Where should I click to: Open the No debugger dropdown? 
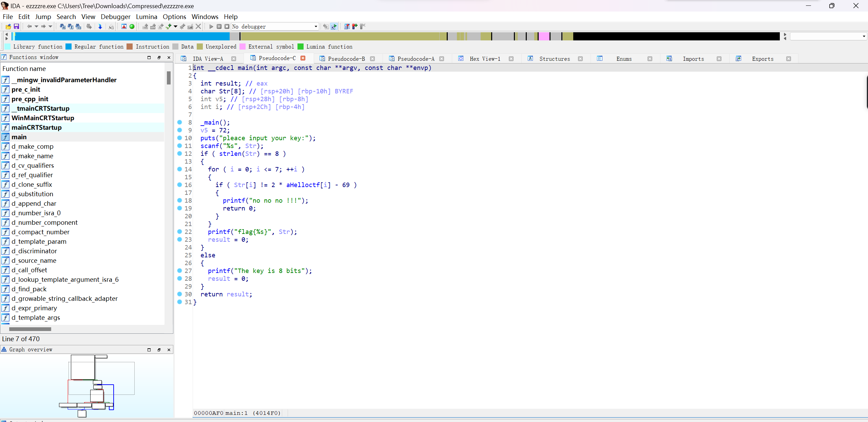315,26
